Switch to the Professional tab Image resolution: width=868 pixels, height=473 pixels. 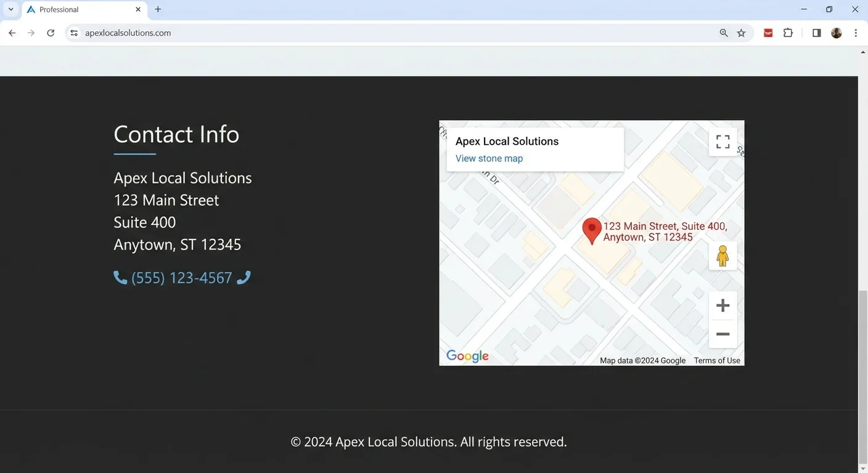point(84,10)
